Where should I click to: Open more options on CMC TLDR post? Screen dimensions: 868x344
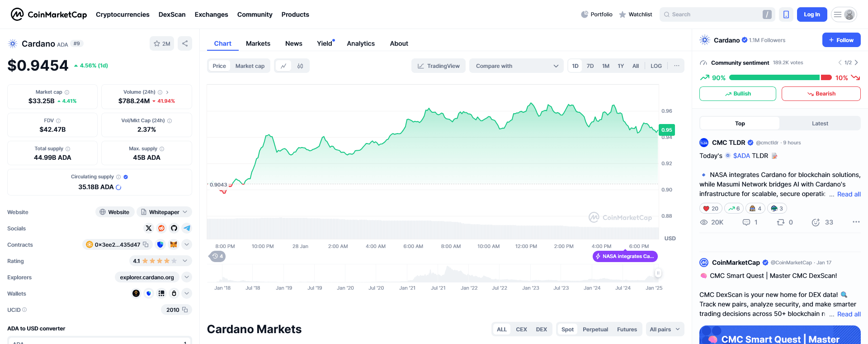coord(856,222)
